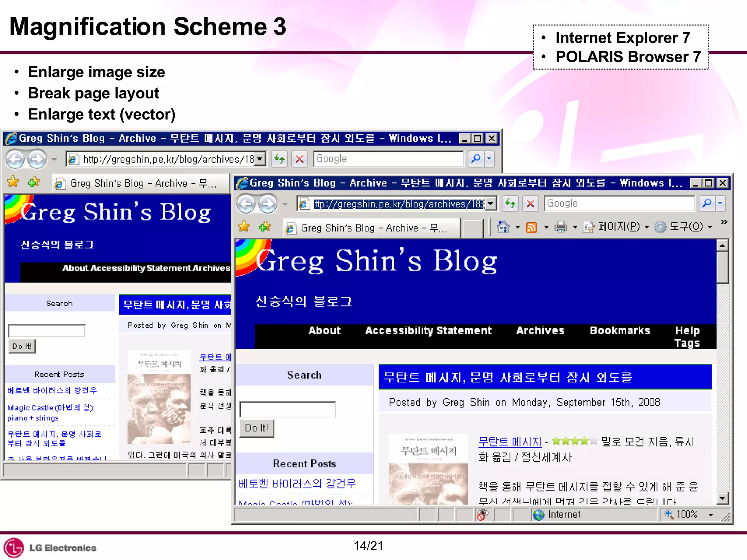This screenshot has height=560, width=747.
Task: Click Favorites star icon in rear window
Action: click(13, 182)
